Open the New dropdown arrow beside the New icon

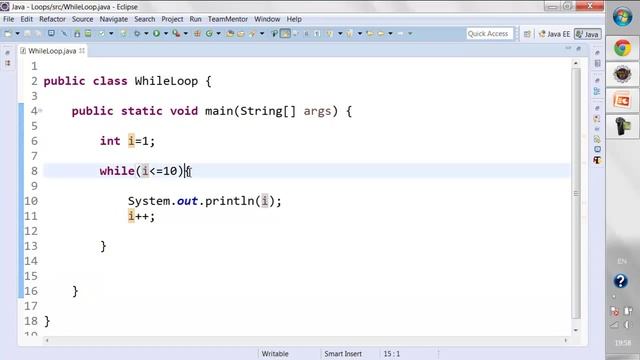[18, 33]
